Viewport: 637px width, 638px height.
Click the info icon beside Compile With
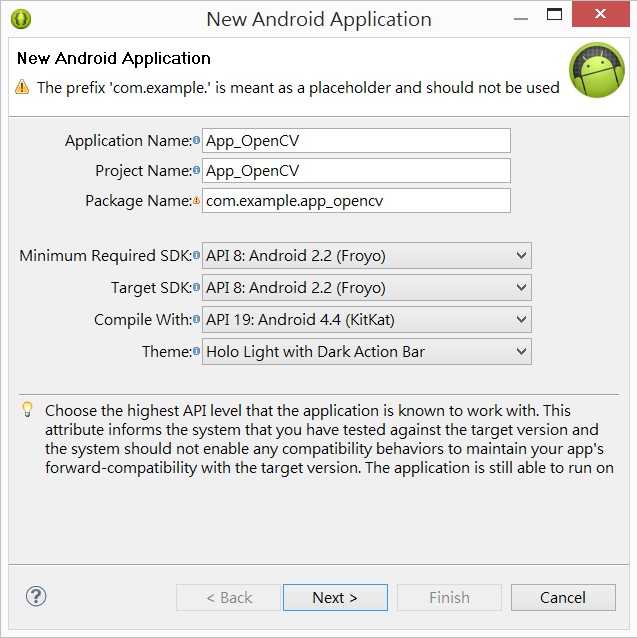coord(196,319)
